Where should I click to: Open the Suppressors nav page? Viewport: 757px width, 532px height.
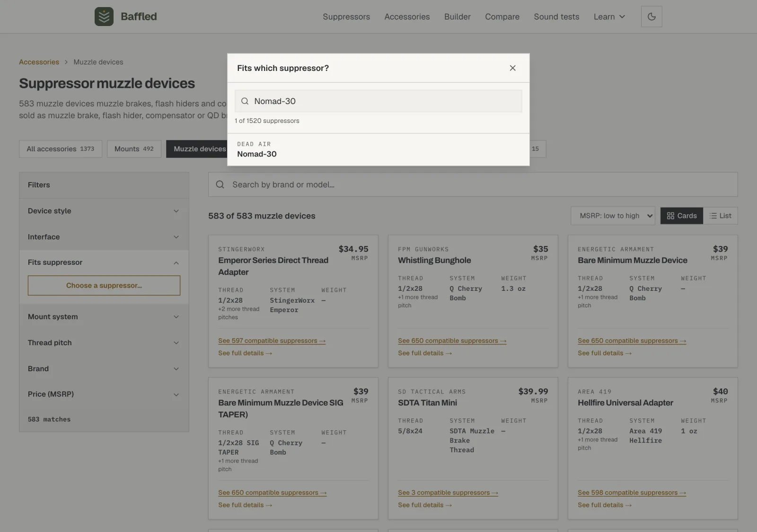[x=346, y=17]
